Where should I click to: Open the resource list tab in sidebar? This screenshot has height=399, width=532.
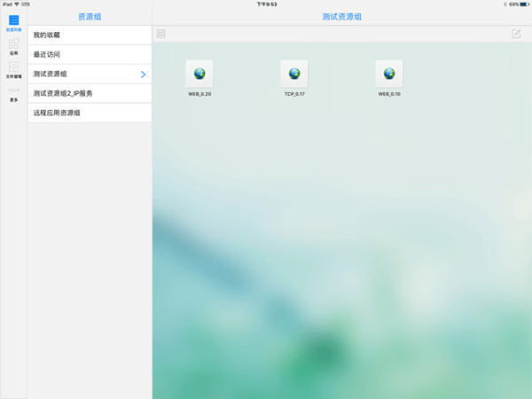tap(13, 23)
